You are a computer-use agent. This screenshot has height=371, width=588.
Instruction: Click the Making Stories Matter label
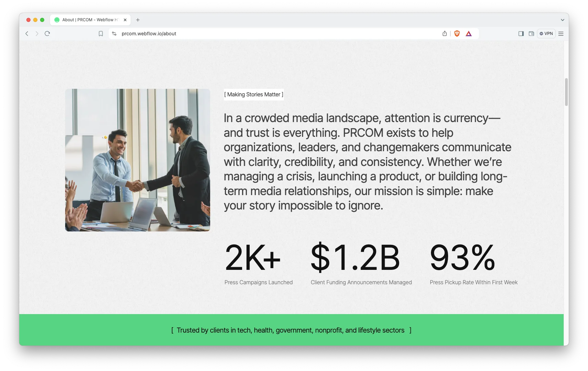[254, 95]
